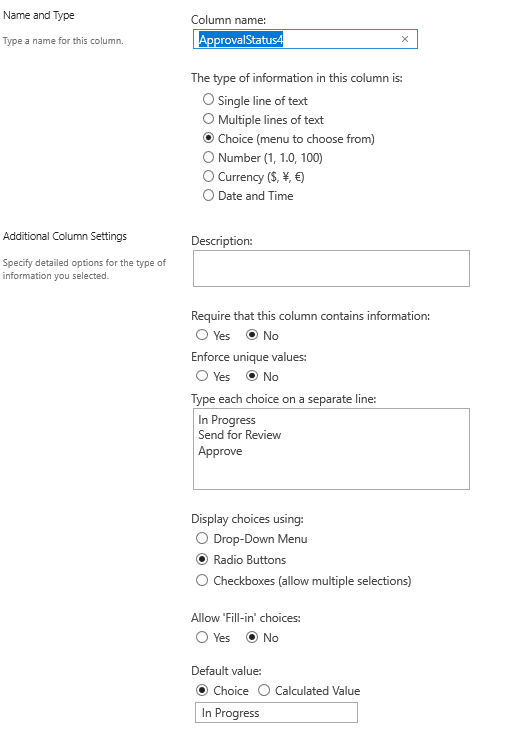Screen dimensions: 528x731
Task: Select Checkboxes allow multiple selections option
Action: click(x=202, y=580)
